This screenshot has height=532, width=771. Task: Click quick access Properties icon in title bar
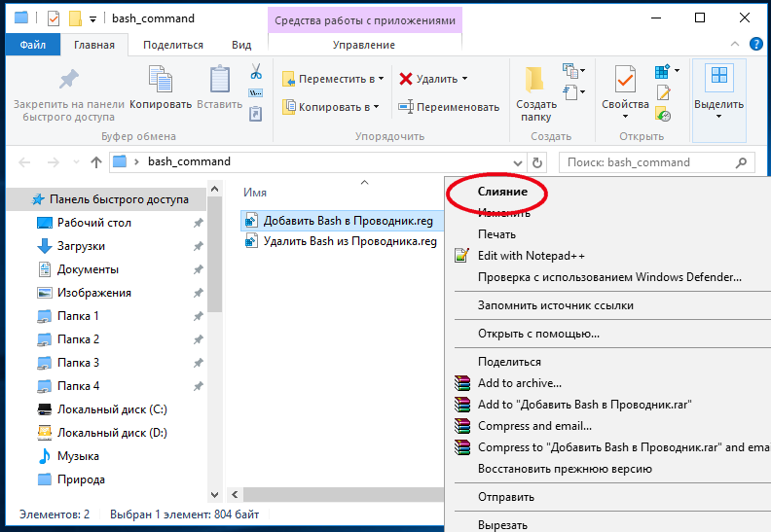point(54,18)
